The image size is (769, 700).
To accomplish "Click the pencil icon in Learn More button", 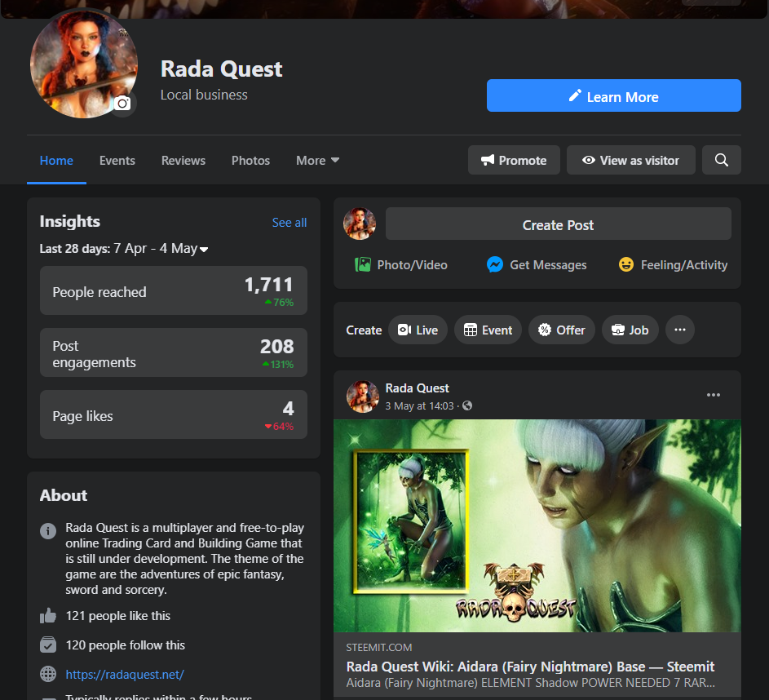I will (x=575, y=95).
